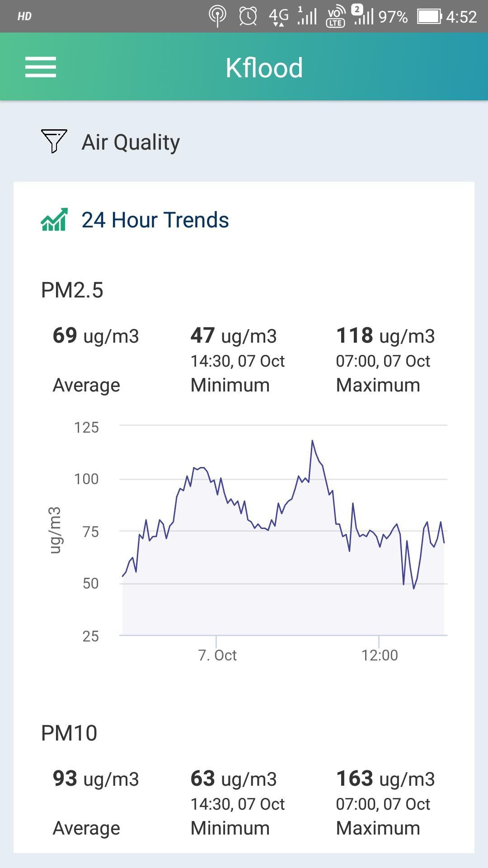Open the Air Quality filter selector
Screen dimensions: 488x868
click(131, 142)
